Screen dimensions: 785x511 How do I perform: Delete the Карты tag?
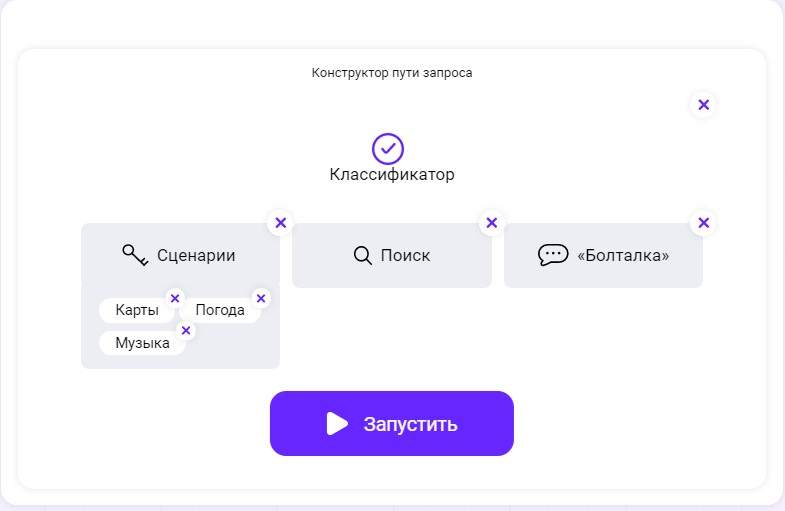click(x=175, y=298)
